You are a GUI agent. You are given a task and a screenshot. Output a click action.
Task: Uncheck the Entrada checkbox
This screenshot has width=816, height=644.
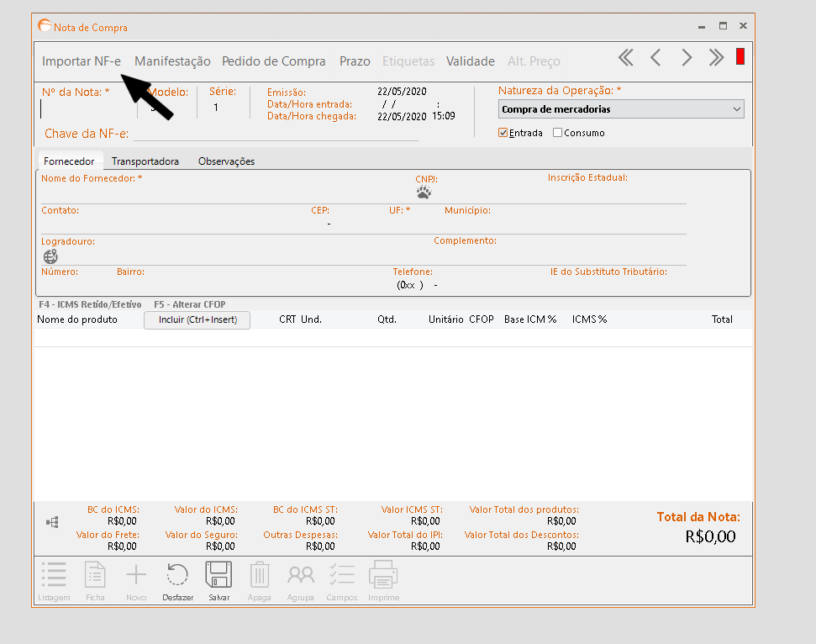pos(503,133)
